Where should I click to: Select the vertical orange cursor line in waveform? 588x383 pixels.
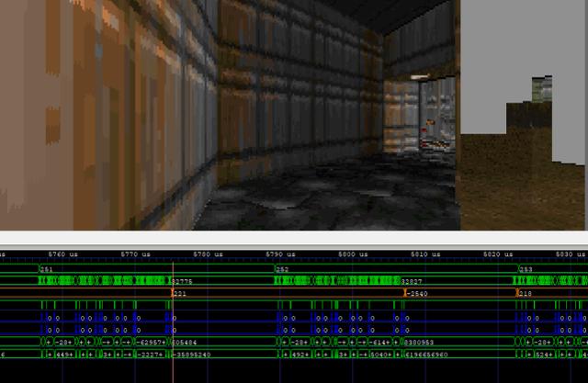coord(173,322)
